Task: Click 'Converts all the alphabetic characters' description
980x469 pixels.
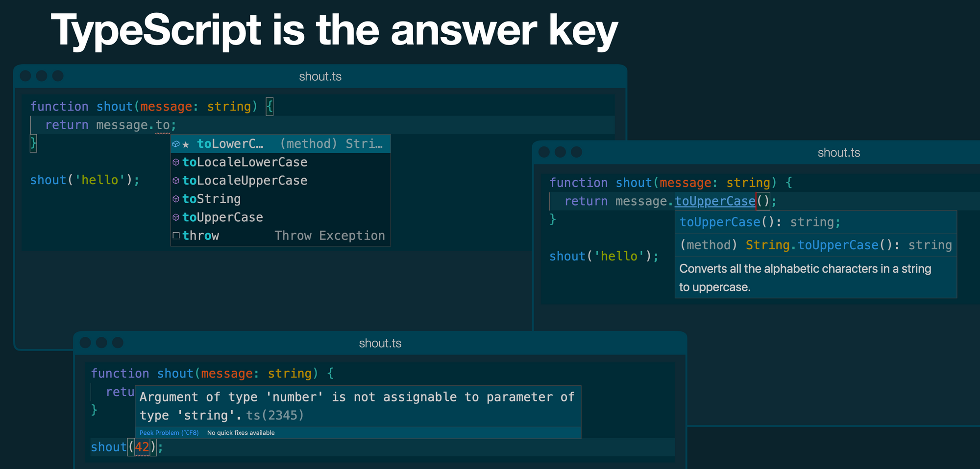Action: pos(805,278)
